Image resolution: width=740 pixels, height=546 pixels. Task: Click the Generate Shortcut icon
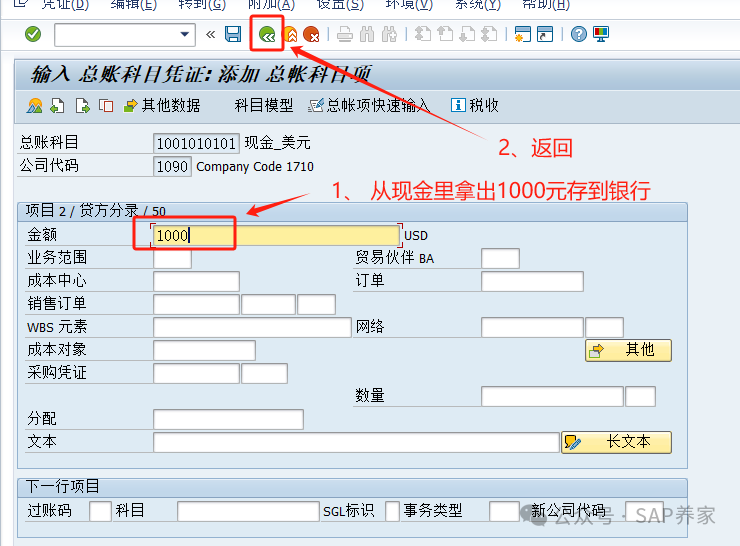click(545, 34)
